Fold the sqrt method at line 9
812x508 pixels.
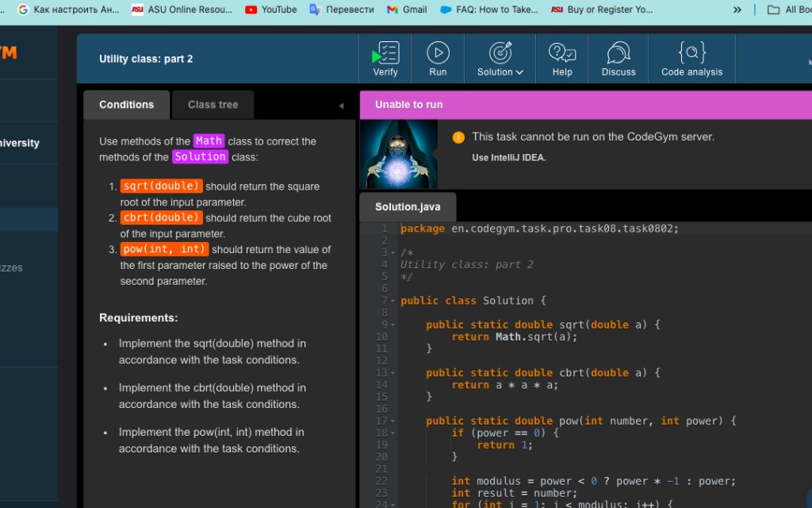(x=393, y=325)
